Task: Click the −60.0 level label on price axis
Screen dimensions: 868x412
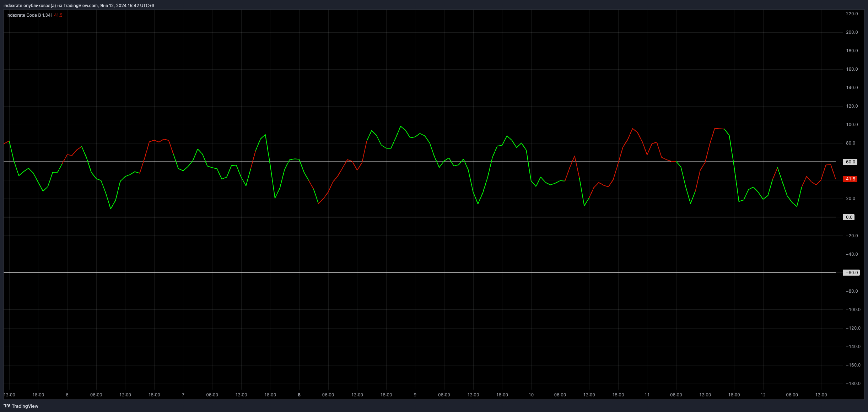Action: click(x=852, y=273)
